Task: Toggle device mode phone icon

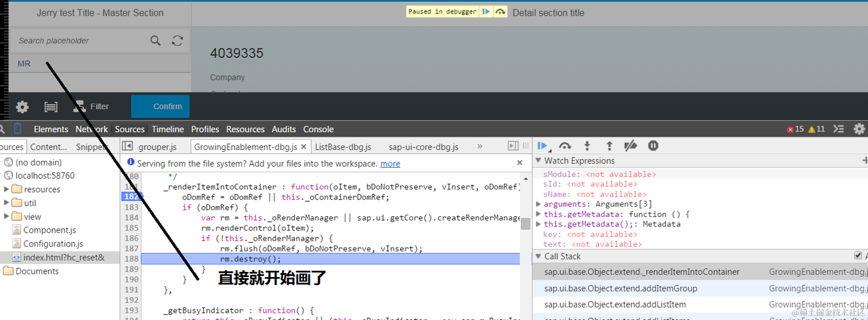Action: (17, 129)
